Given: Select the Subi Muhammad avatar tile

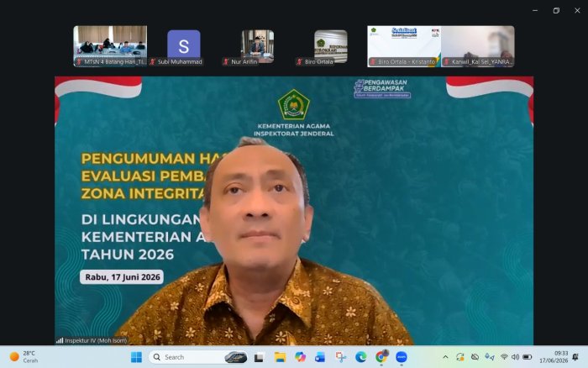Looking at the screenshot, I should click(184, 46).
